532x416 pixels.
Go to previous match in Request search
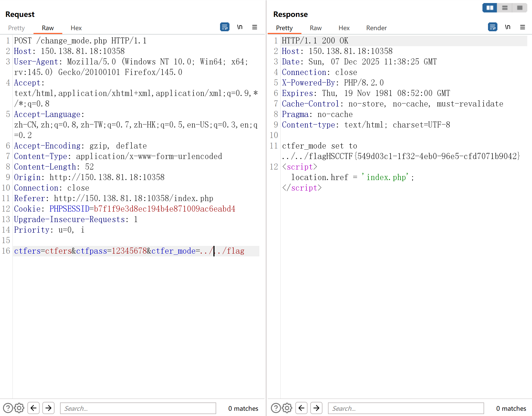click(x=33, y=408)
